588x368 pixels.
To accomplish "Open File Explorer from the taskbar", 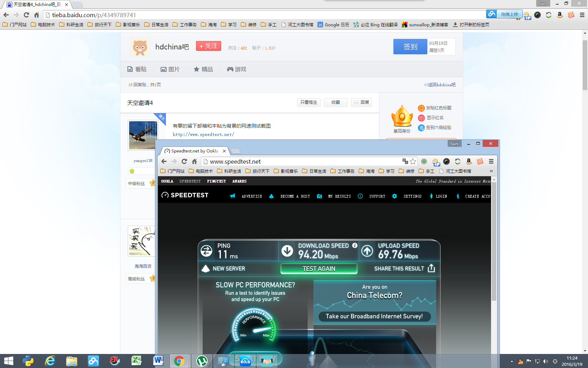I will (x=72, y=361).
